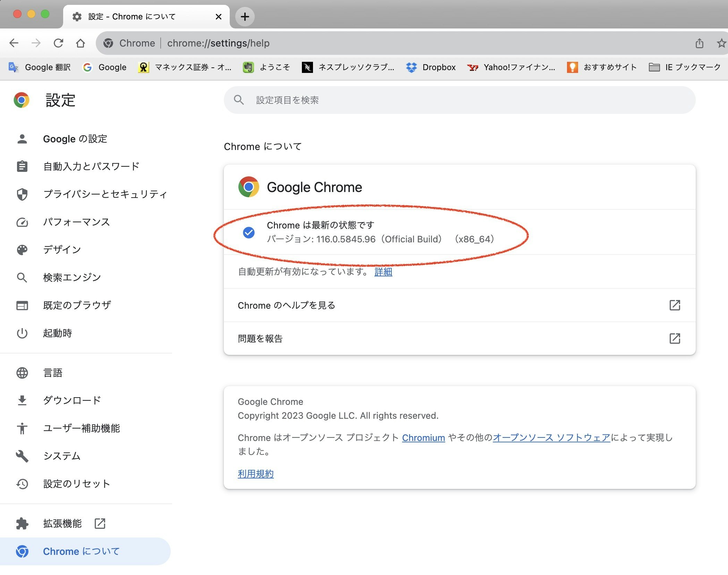Open the Chromium link
Viewport: 728px width, 575px height.
click(423, 437)
